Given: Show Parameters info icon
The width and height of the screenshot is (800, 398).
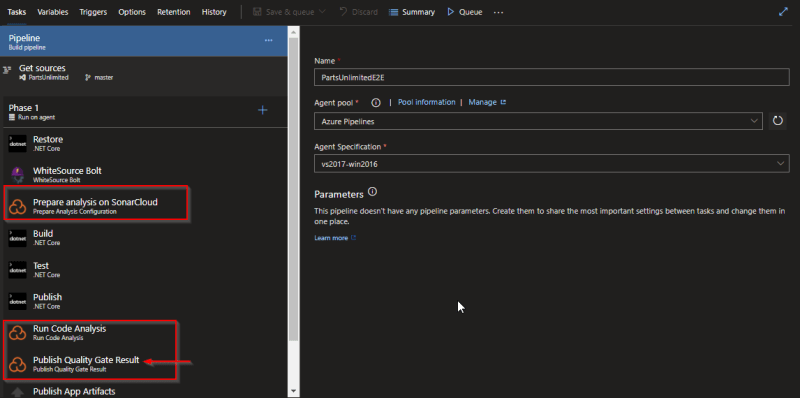Looking at the screenshot, I should (x=372, y=192).
